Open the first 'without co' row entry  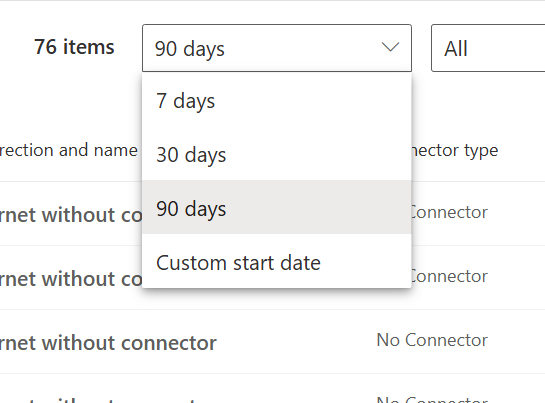[71, 215]
